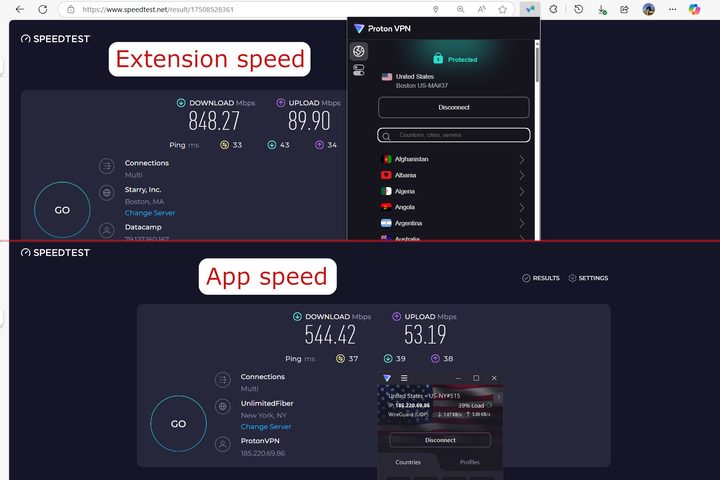This screenshot has width=720, height=480.
Task: Open hamburger menu in Proton VPN app window
Action: coord(404,378)
